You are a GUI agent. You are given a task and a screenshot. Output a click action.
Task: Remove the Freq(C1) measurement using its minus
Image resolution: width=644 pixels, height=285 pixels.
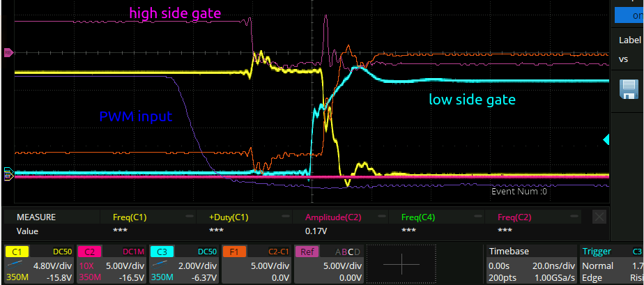[190, 217]
